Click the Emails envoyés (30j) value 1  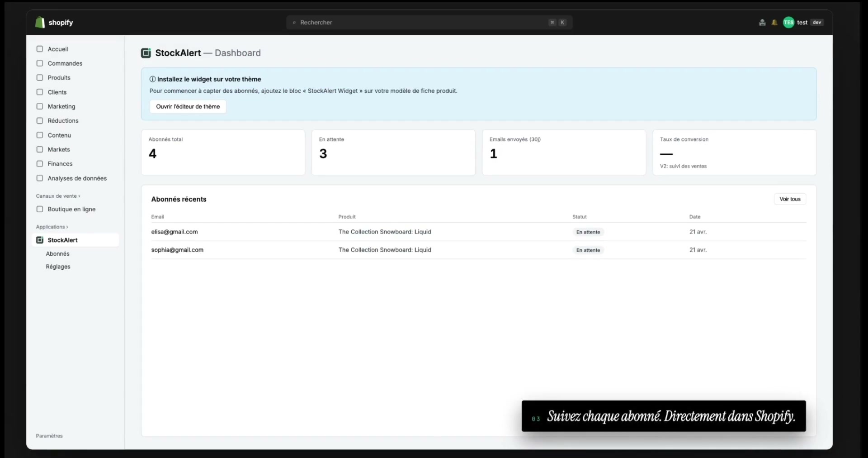[x=494, y=154]
